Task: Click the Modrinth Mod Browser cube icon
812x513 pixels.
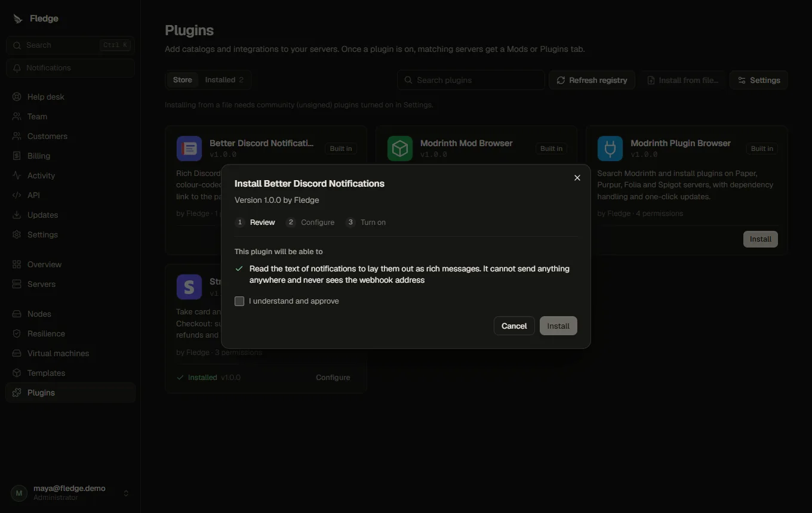Action: pyautogui.click(x=400, y=149)
